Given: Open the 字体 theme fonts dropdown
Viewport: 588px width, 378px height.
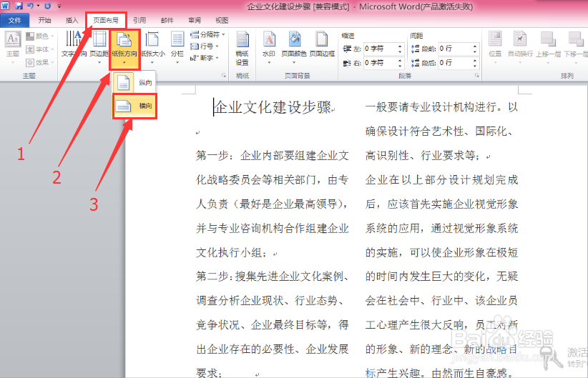Looking at the screenshot, I should [x=40, y=49].
